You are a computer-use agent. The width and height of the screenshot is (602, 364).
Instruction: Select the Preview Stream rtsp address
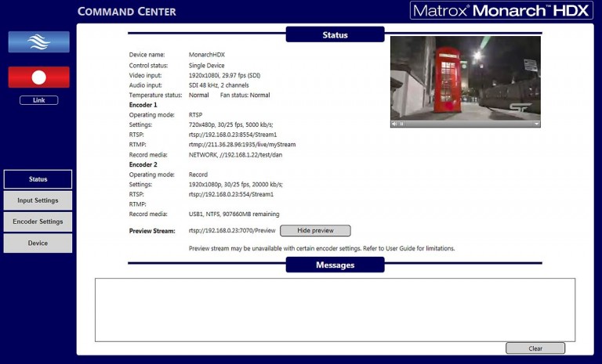(232, 230)
